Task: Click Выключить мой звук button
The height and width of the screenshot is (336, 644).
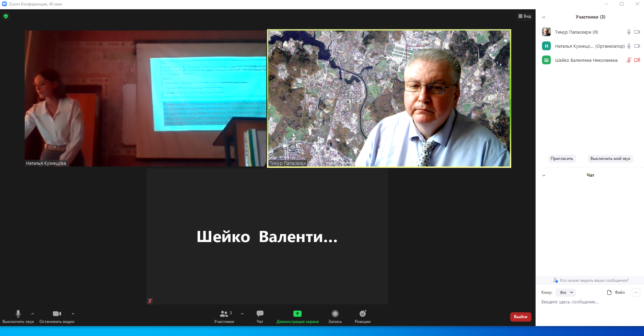Action: 610,159
